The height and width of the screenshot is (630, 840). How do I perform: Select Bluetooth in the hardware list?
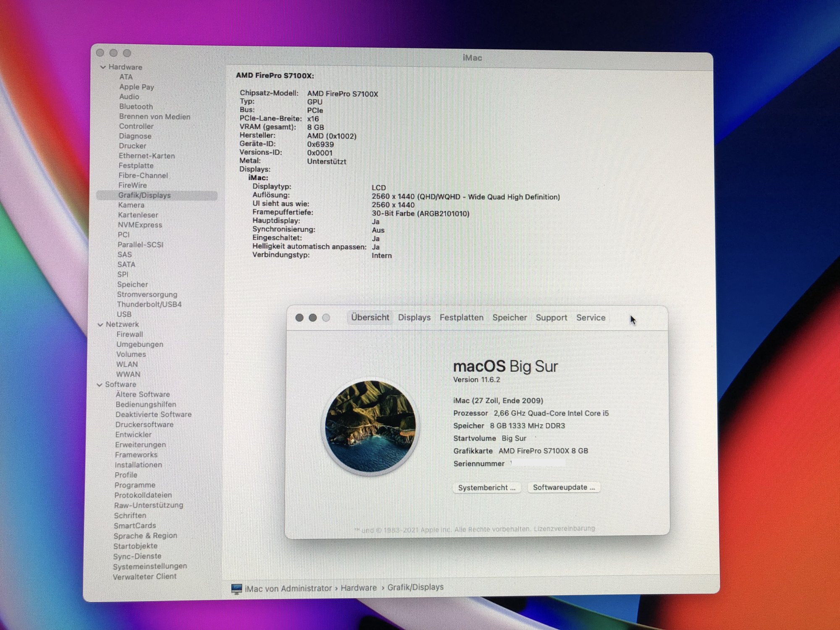(136, 107)
